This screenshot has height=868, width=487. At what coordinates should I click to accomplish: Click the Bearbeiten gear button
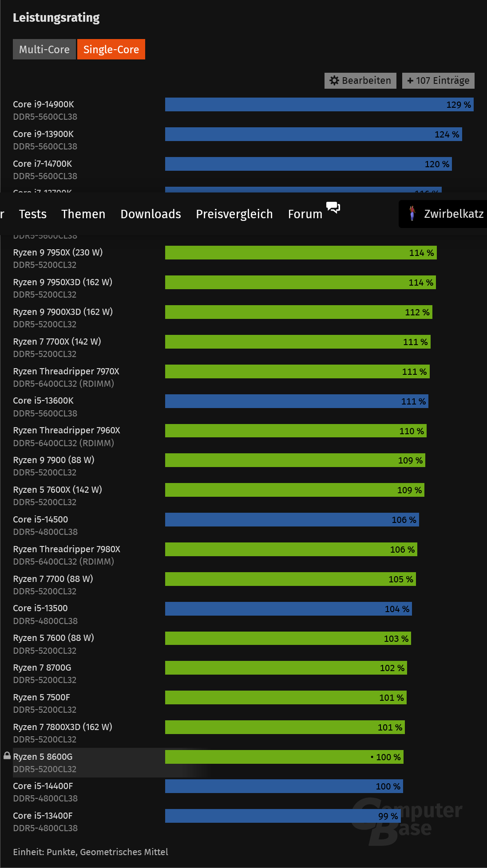360,81
